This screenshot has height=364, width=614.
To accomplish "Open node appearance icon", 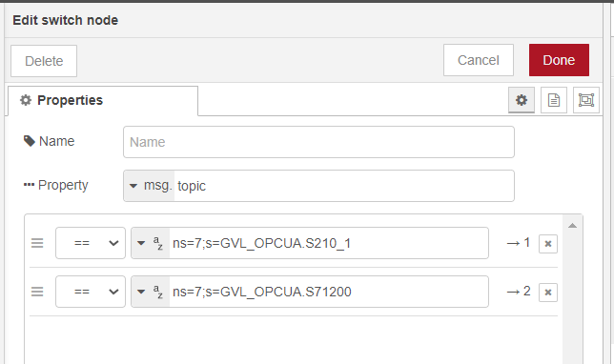I will 586,100.
